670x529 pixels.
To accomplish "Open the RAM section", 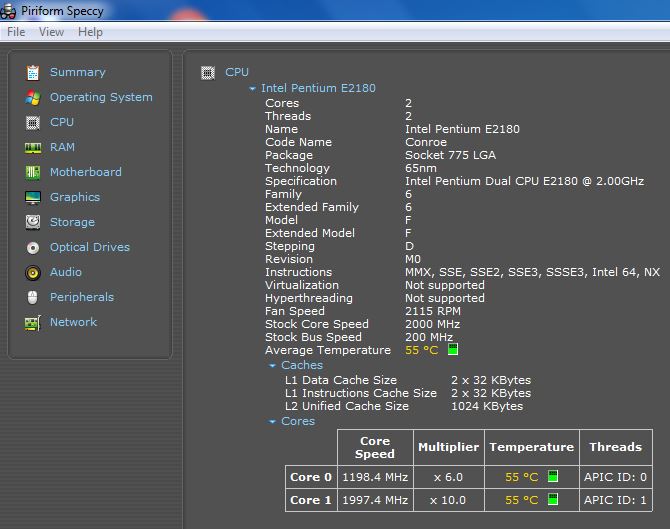I will click(62, 147).
